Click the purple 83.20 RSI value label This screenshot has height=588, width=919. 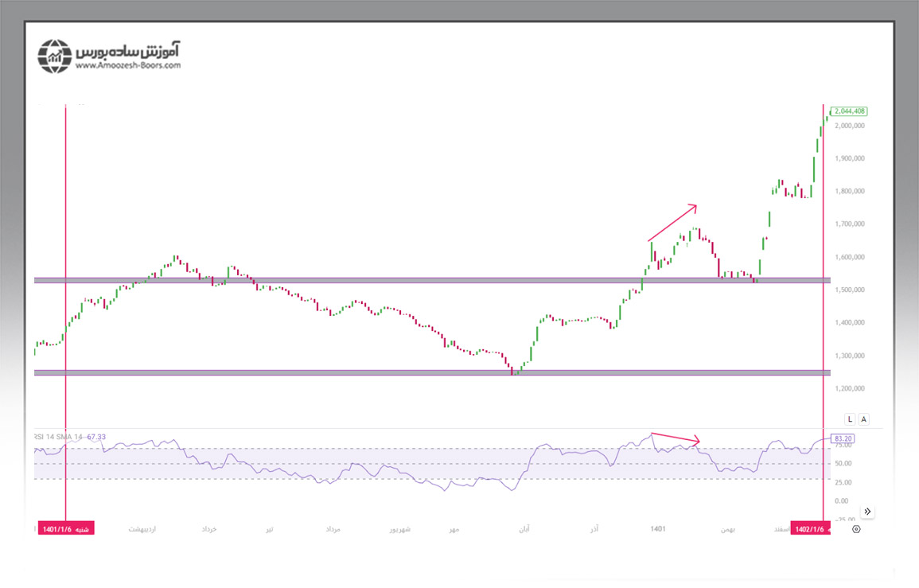tap(843, 438)
